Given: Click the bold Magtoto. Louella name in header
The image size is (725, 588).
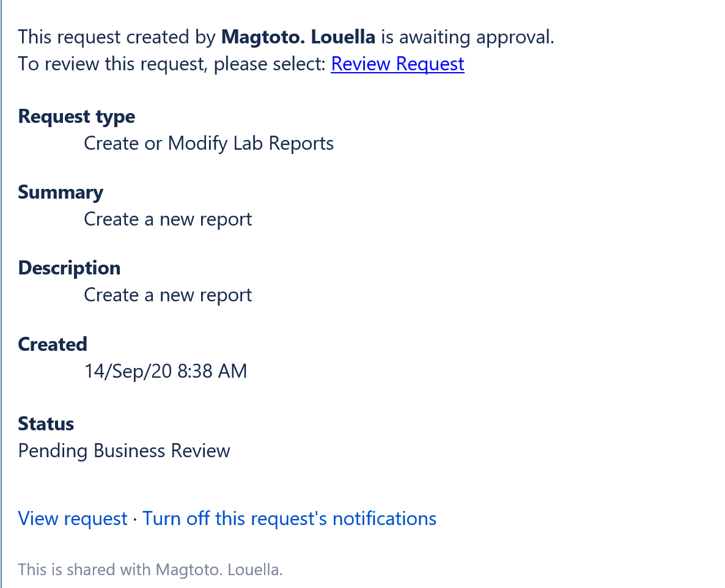Looking at the screenshot, I should coord(298,37).
